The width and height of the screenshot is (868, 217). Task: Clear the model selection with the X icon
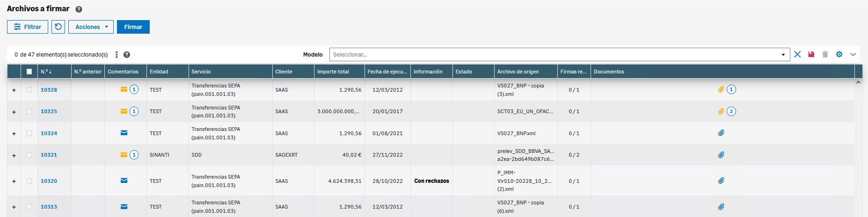coord(797,54)
